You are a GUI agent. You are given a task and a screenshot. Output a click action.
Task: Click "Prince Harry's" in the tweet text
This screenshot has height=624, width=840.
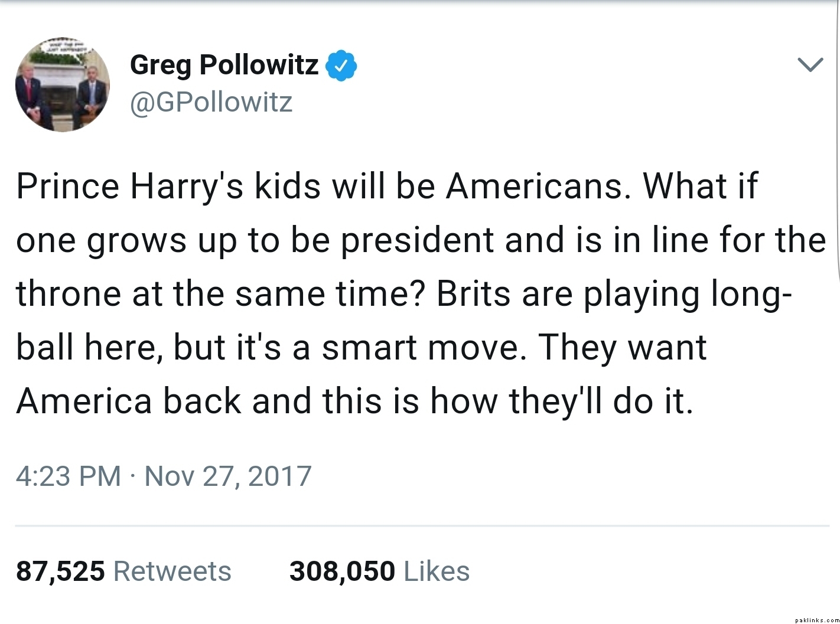[129, 187]
